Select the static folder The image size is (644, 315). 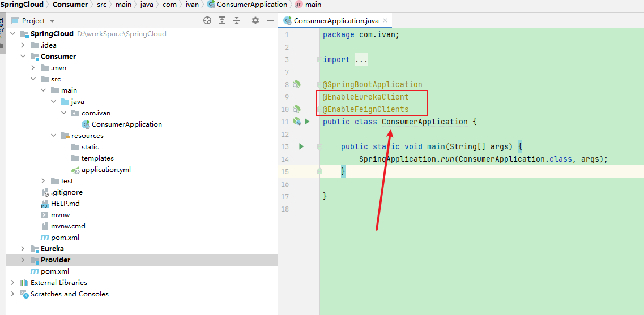[x=89, y=147]
